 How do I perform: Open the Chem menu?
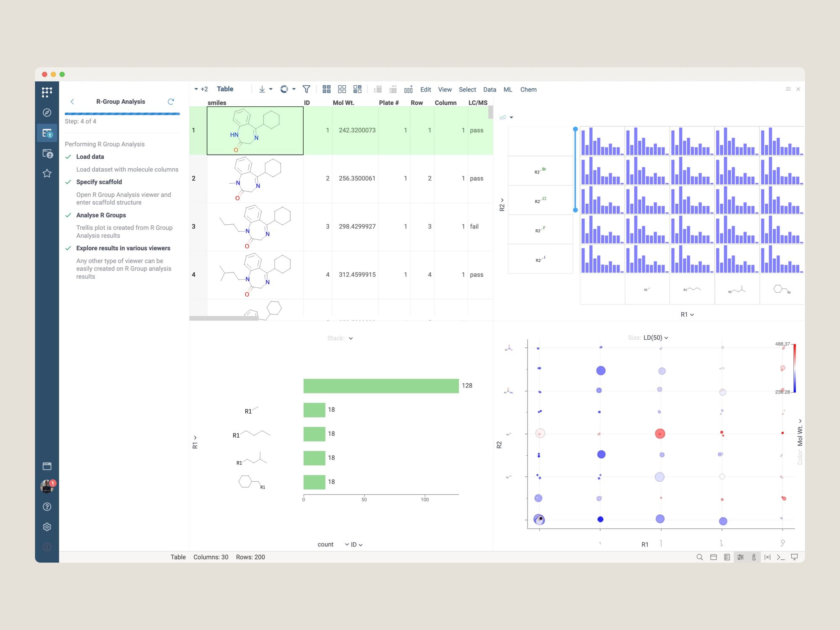(x=528, y=89)
